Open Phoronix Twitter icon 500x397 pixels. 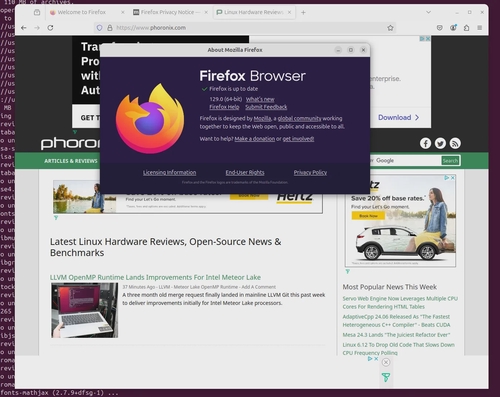click(x=440, y=143)
